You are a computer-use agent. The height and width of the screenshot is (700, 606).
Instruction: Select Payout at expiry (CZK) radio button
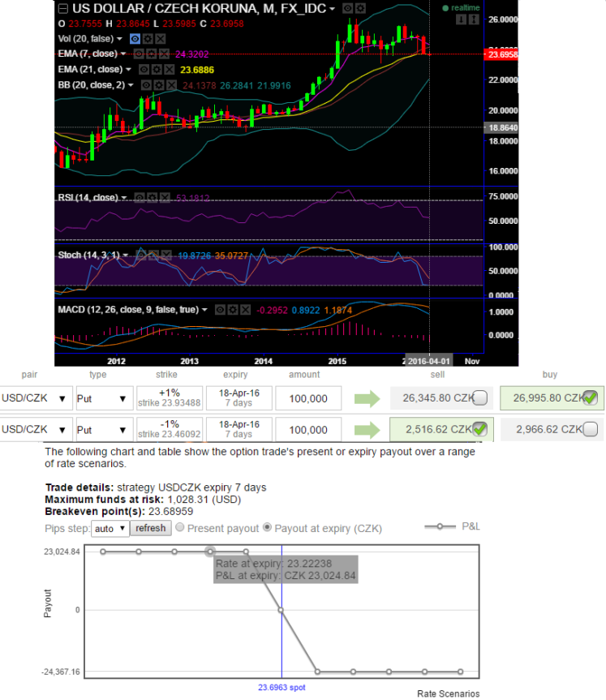267,527
